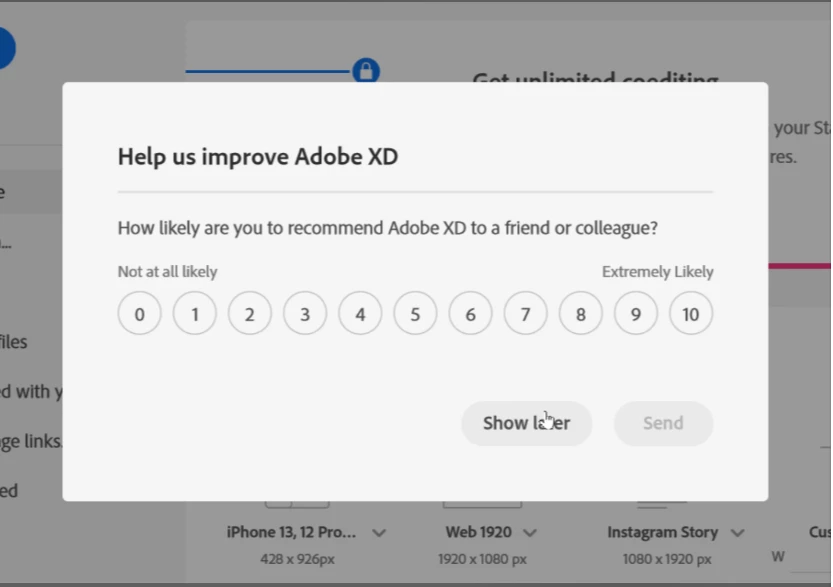Image resolution: width=833 pixels, height=587 pixels.
Task: Select rating 0 in the survey
Action: click(139, 313)
